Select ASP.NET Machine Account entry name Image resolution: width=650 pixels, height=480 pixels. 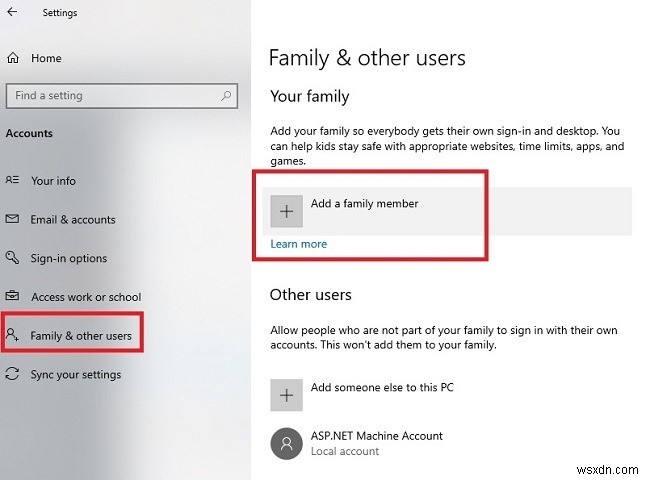point(377,436)
